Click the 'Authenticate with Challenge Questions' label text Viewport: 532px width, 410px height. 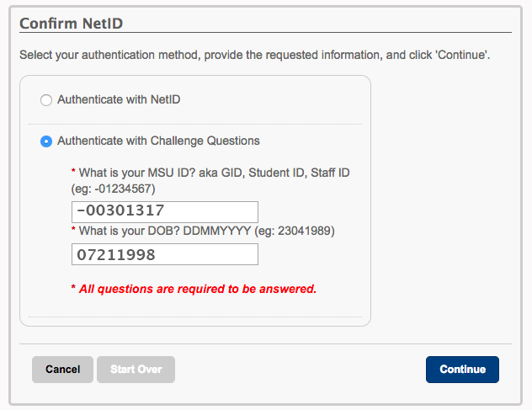coord(158,141)
